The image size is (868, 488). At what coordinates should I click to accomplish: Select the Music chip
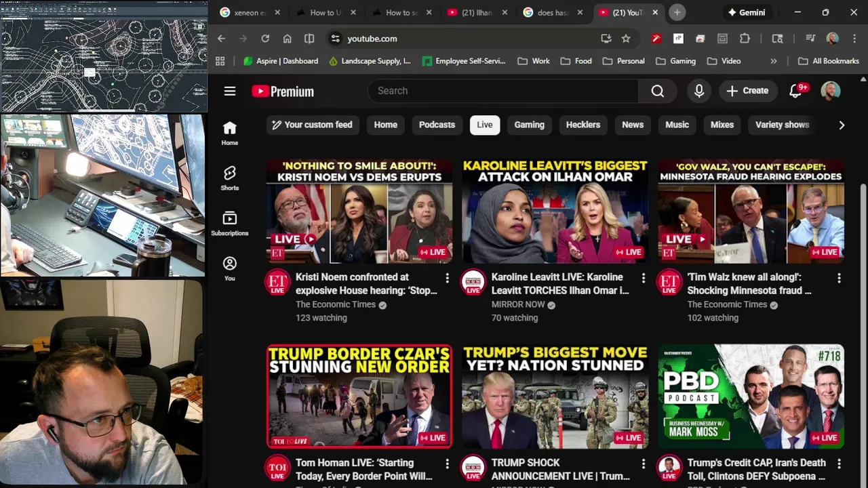(677, 125)
